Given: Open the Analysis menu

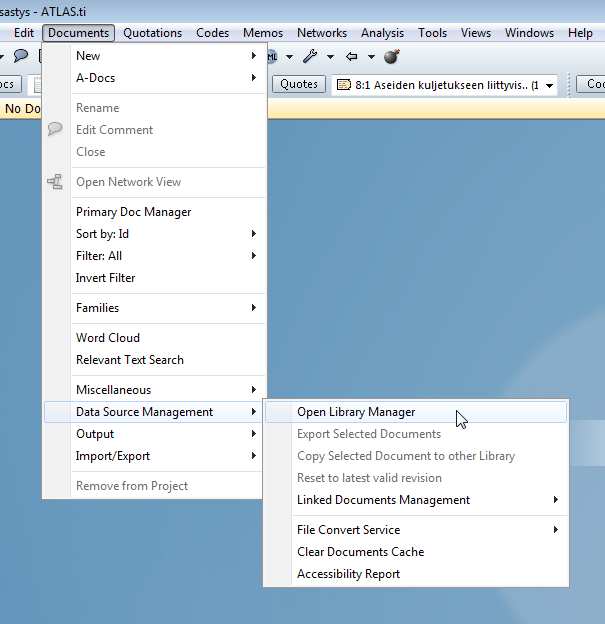Looking at the screenshot, I should 383,33.
